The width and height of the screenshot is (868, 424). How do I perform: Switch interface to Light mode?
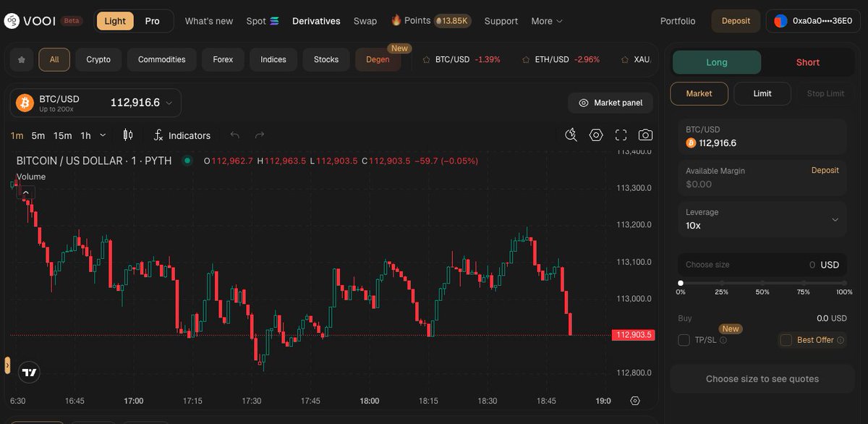115,21
